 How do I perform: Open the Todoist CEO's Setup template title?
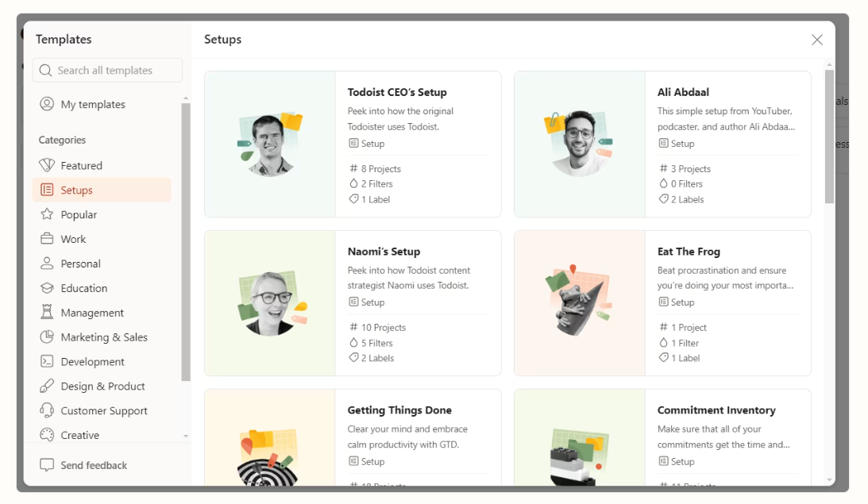click(x=397, y=92)
